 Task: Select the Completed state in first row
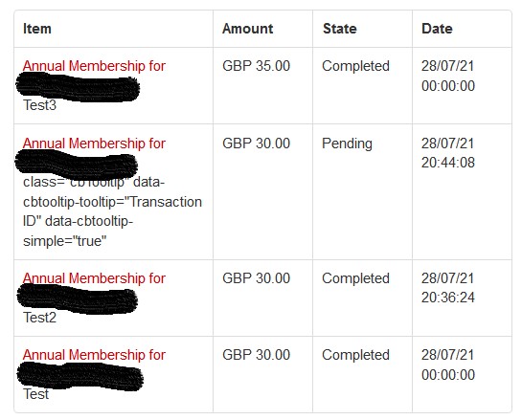tap(355, 66)
